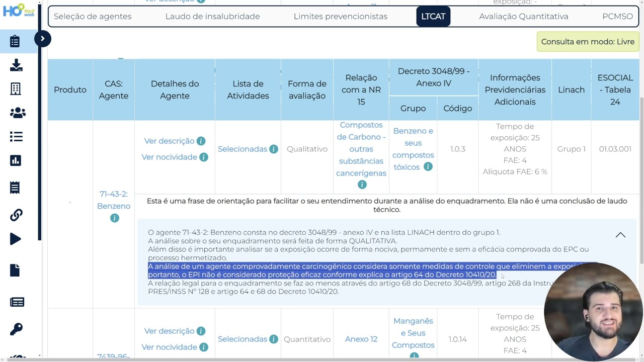Open the receipt sidebar icon

[x=15, y=188]
